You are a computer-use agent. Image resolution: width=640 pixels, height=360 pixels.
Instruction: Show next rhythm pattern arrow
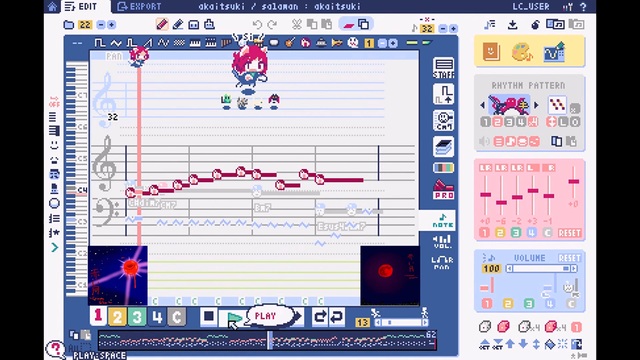[536, 105]
